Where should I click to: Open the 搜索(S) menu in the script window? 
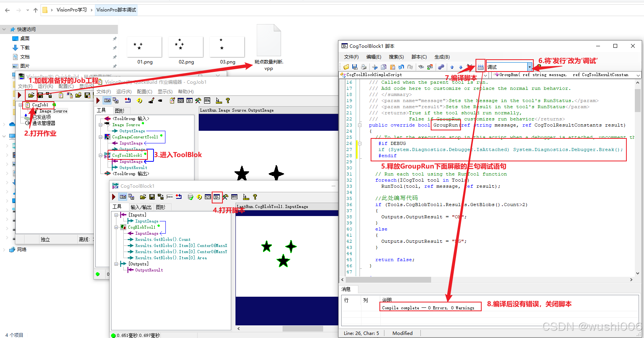point(396,57)
